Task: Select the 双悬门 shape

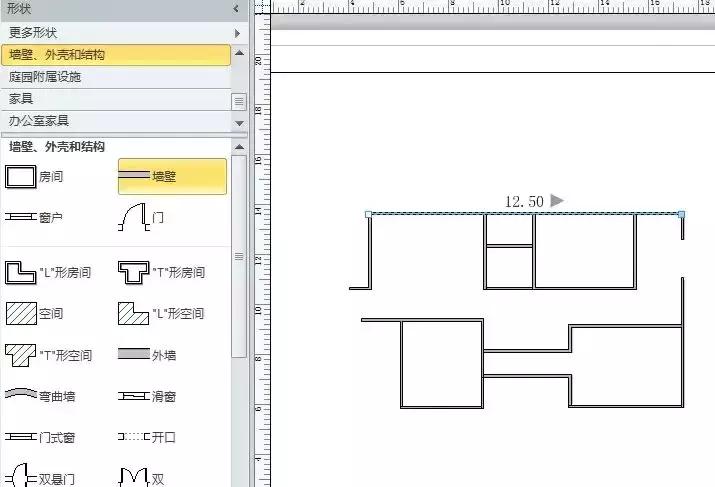Action: click(40, 477)
